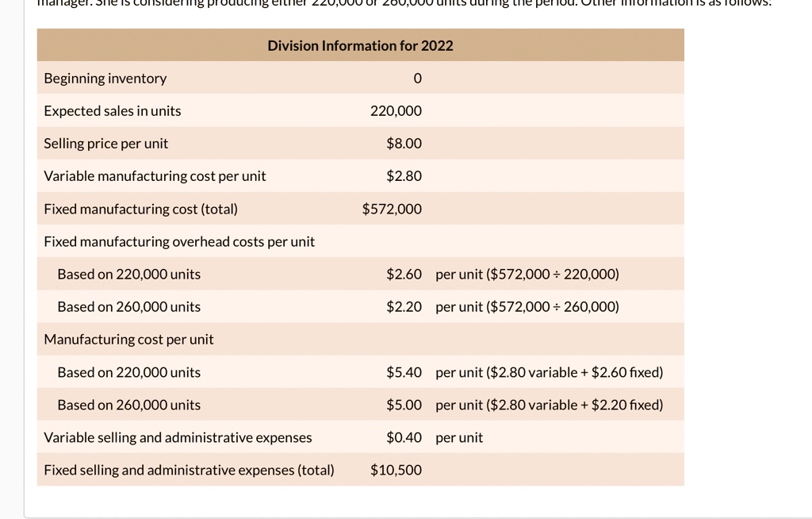Click the $2.80 variable + $2.20 fixed note

point(574,405)
